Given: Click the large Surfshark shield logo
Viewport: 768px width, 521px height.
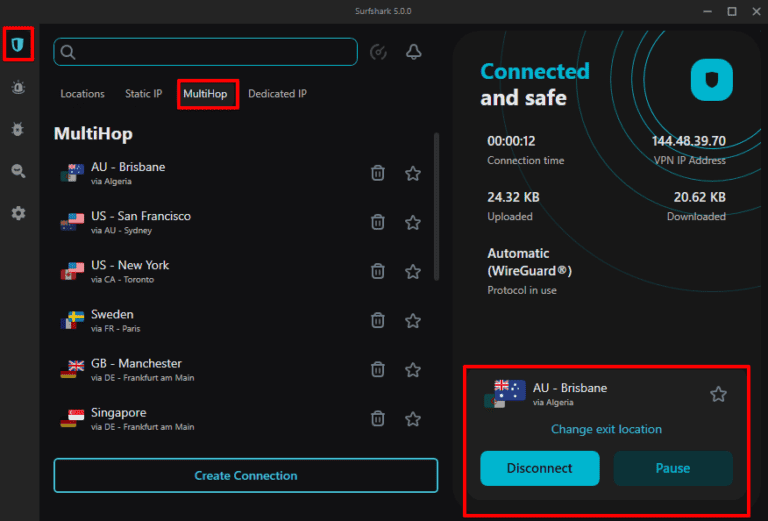Looking at the screenshot, I should (712, 80).
